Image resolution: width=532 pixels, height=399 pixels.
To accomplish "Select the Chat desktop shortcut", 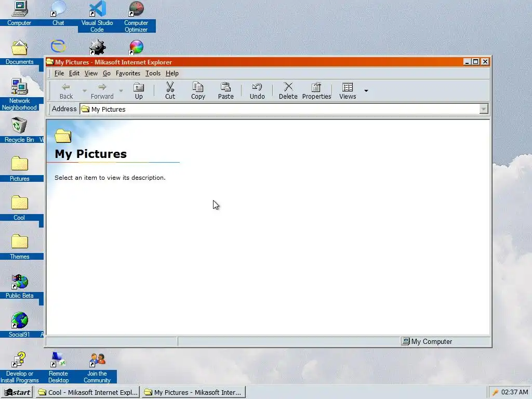I will click(x=58, y=14).
